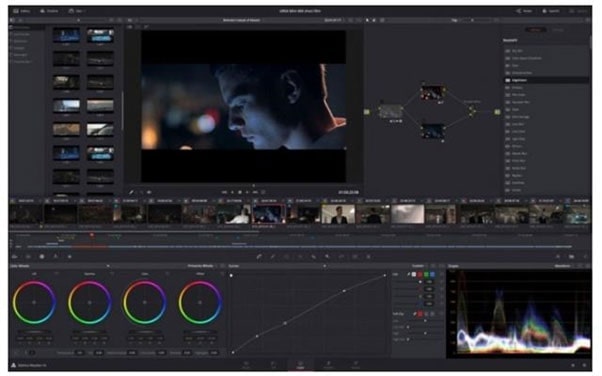Image resolution: width=602 pixels, height=376 pixels.
Task: Reset the Offset color wheel
Action: pos(222,274)
